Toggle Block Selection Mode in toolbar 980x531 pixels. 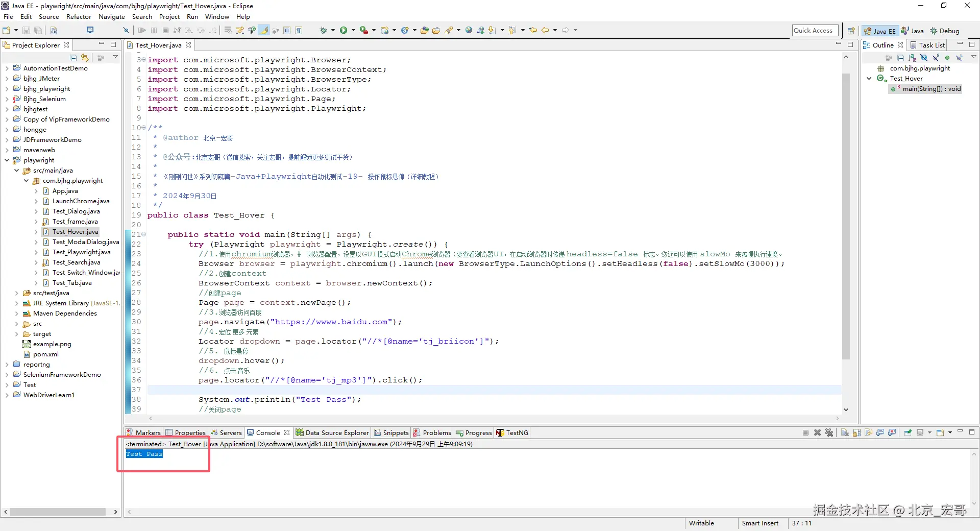[x=287, y=31]
